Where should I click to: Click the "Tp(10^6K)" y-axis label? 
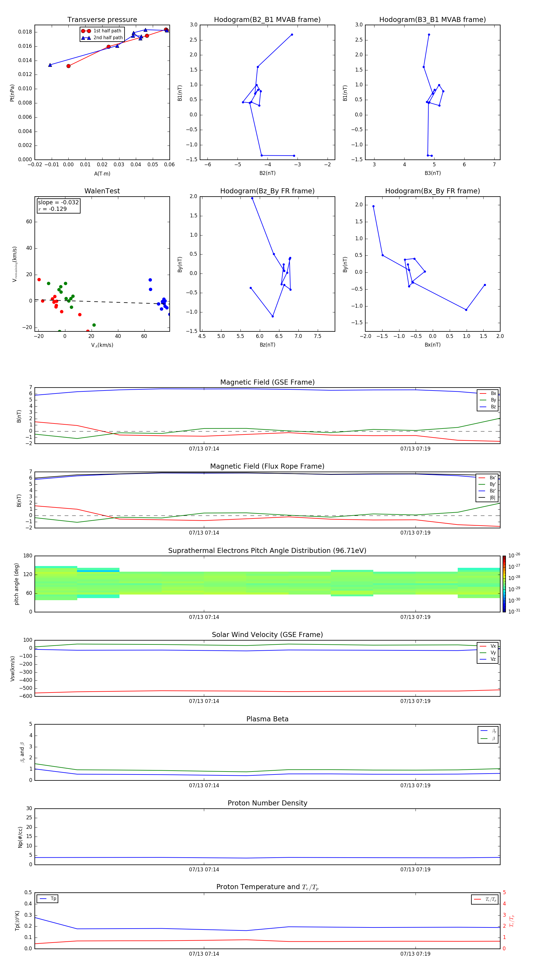tap(17, 921)
